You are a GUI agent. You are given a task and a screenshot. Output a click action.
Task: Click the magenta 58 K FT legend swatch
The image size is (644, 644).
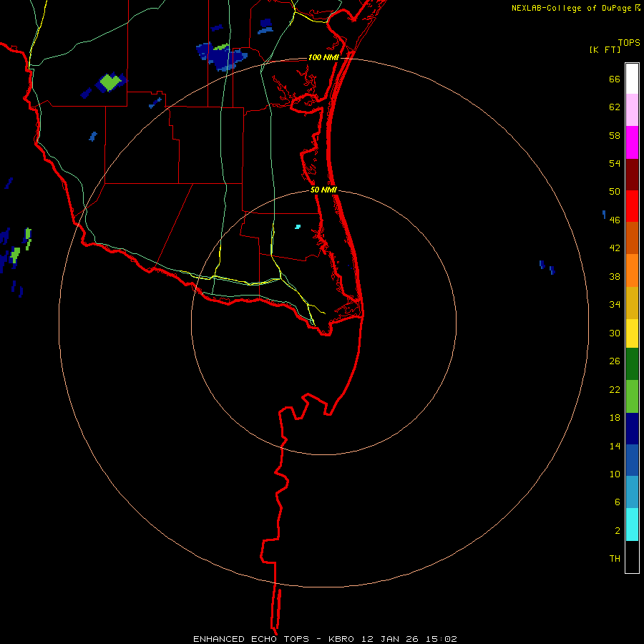pos(632,142)
